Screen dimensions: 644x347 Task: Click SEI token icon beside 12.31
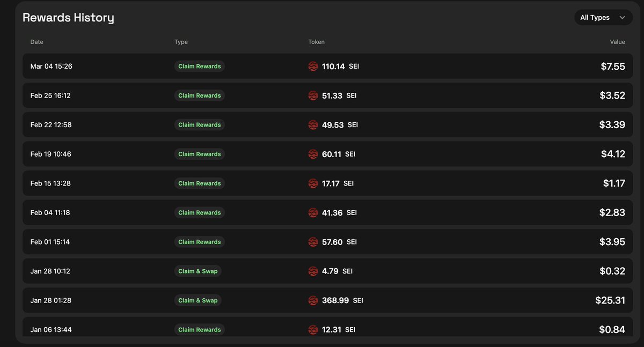(313, 330)
